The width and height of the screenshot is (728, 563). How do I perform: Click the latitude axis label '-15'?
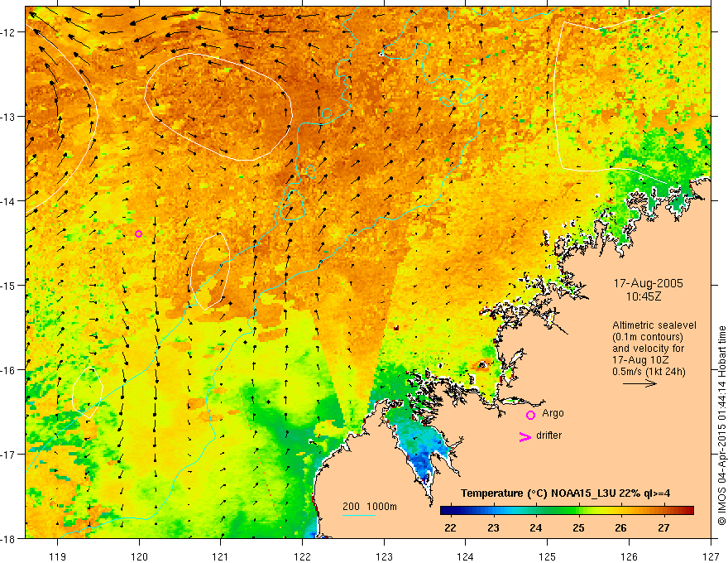click(x=10, y=285)
